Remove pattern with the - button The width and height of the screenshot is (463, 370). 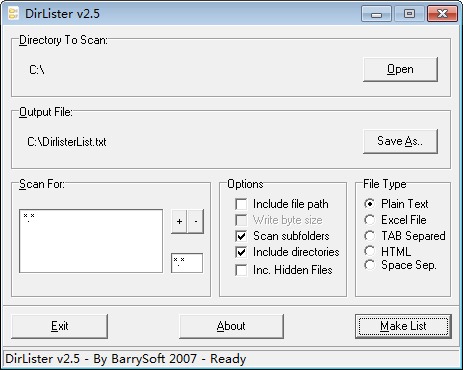click(196, 221)
